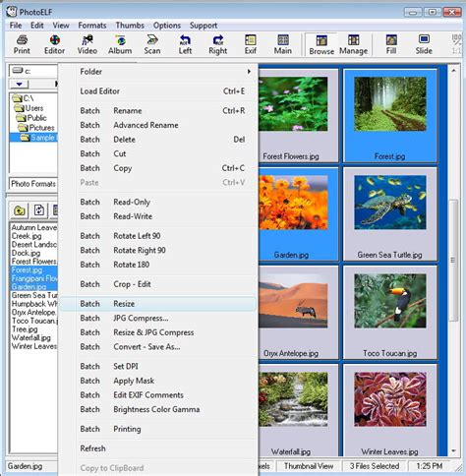Select Batch Advanced Rename

pyautogui.click(x=158, y=125)
